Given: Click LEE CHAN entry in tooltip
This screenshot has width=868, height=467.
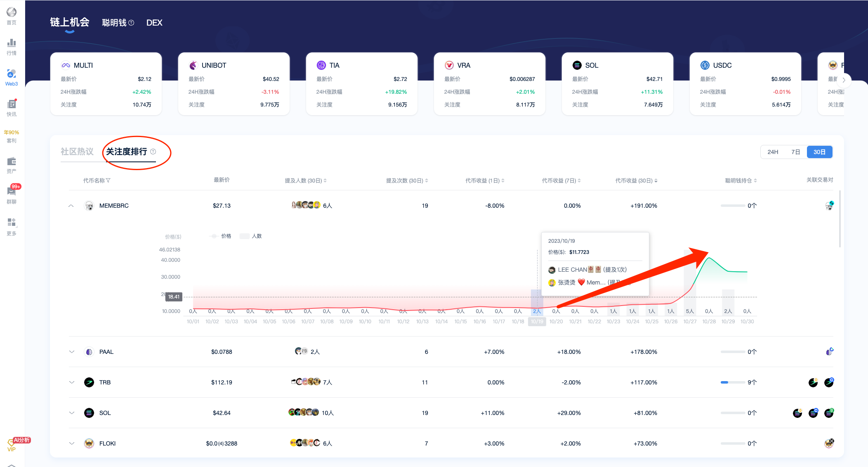Looking at the screenshot, I should pos(587,270).
